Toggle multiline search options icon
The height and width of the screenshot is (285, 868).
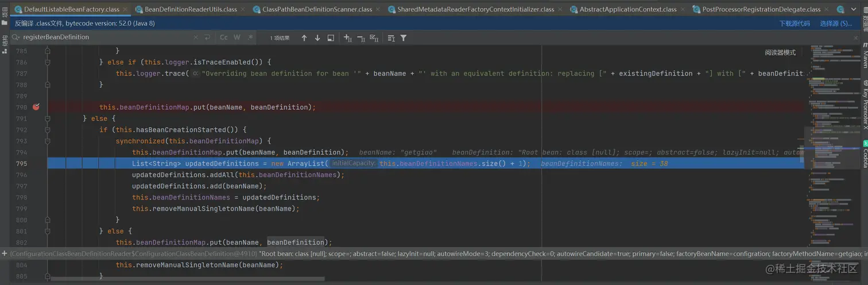pyautogui.click(x=391, y=38)
